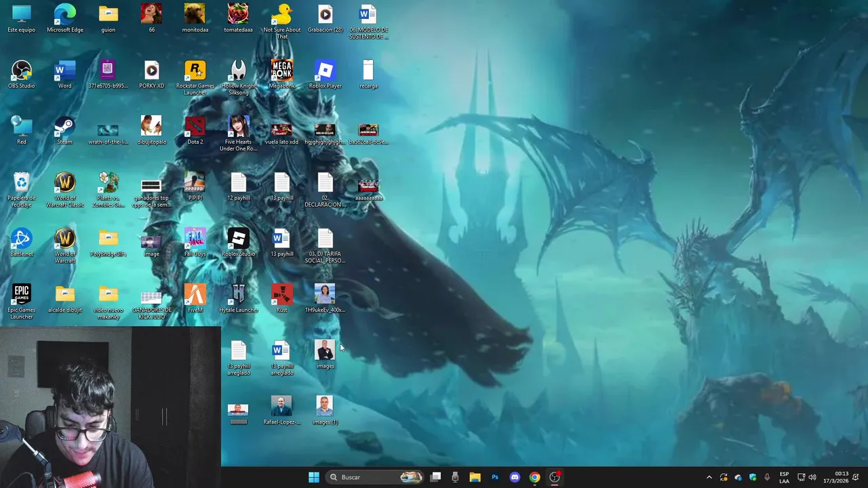Click the microphone tray icon
Image resolution: width=868 pixels, height=488 pixels.
click(767, 477)
